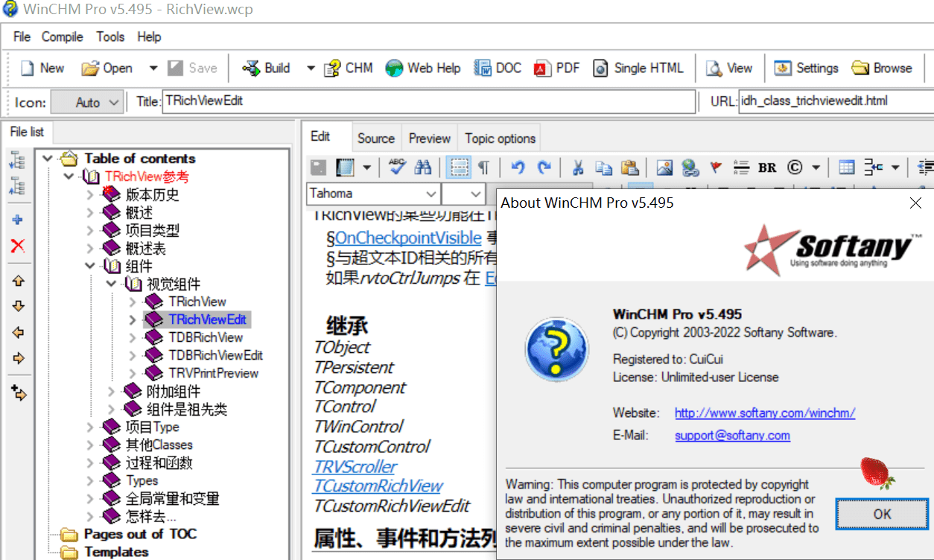The image size is (934, 560).
Task: Redo the last edit
Action: 544,167
